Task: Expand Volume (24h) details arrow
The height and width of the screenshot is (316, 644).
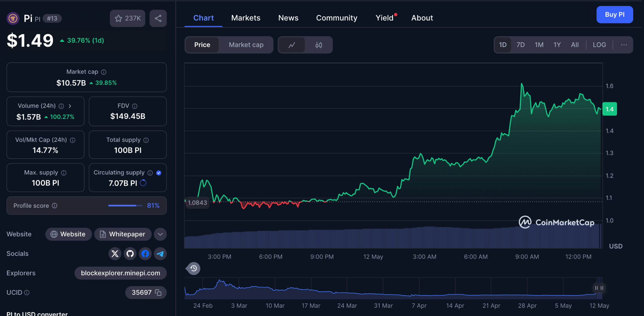Action: pos(70,106)
